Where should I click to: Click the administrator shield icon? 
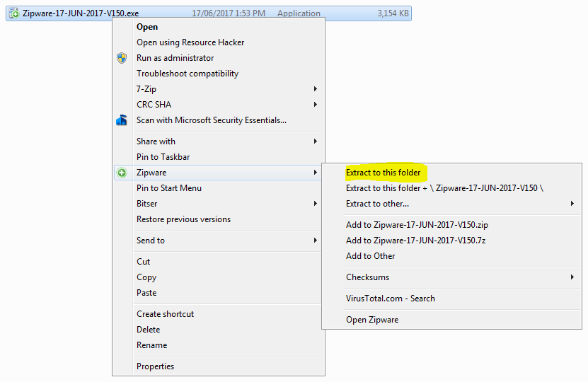(122, 58)
